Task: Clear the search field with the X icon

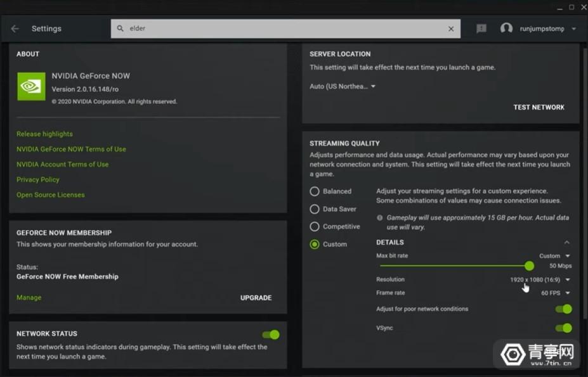Action: click(450, 29)
